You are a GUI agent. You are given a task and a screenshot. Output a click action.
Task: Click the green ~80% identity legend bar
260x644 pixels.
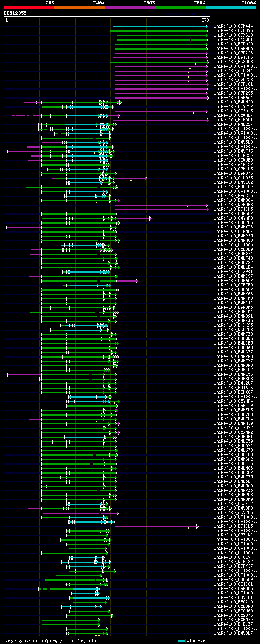180,7
